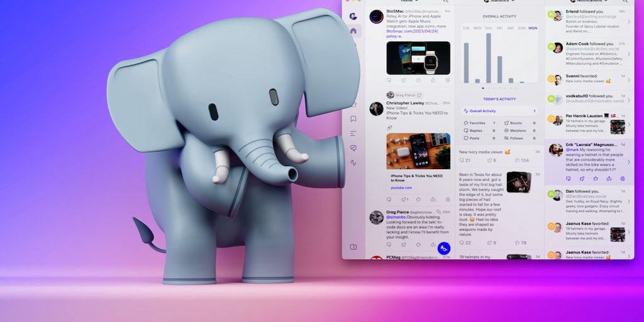Boost the 9to5Mac post
Screen dimensions: 644x322
(x=404, y=80)
